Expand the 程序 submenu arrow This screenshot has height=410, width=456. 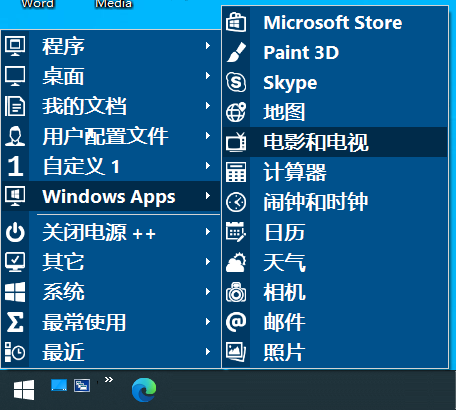[x=208, y=46]
